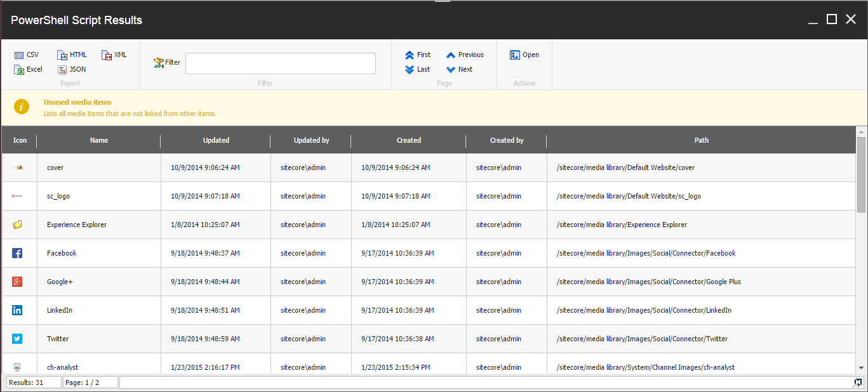Select the Facebook row icon
Viewport: 868px width, 392px height.
point(17,253)
